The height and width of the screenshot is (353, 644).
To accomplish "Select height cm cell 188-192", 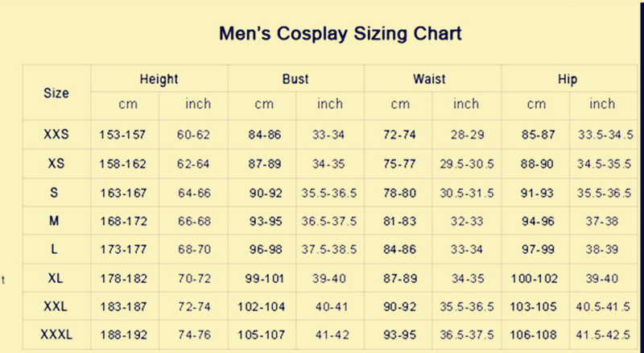I will 124,335.
